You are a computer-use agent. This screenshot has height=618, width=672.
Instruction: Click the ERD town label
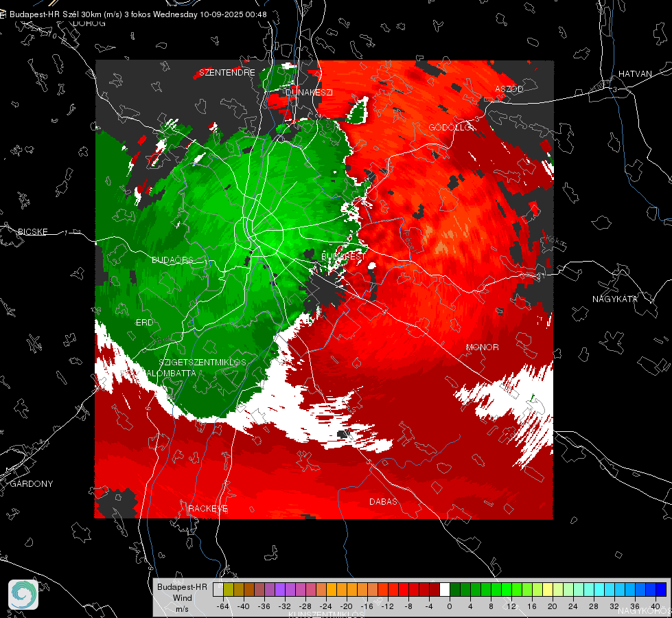[144, 323]
